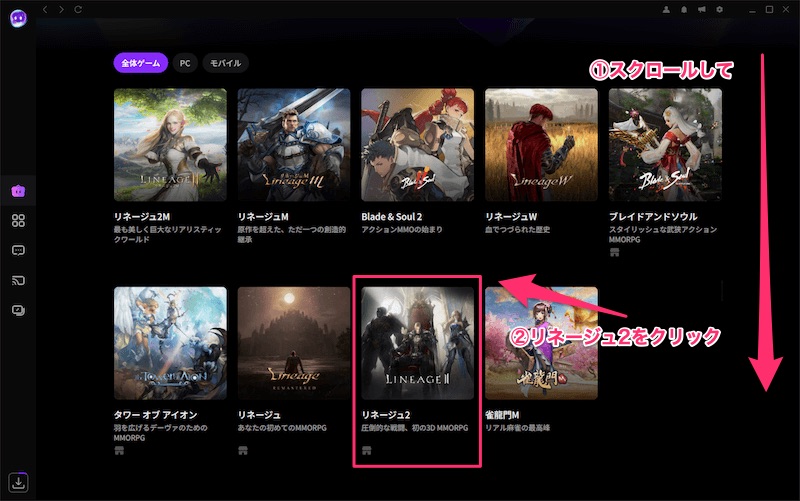Switch to the PC filter tab
800x501 pixels.
[185, 63]
